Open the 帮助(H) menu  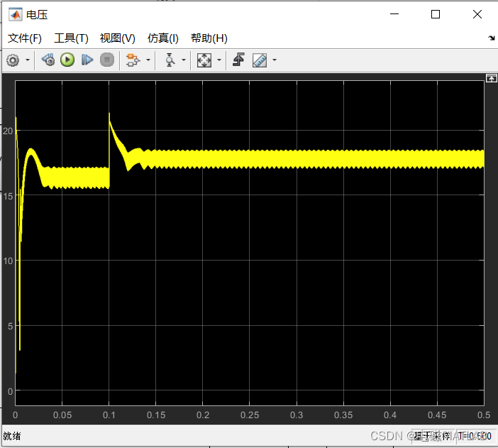[209, 38]
